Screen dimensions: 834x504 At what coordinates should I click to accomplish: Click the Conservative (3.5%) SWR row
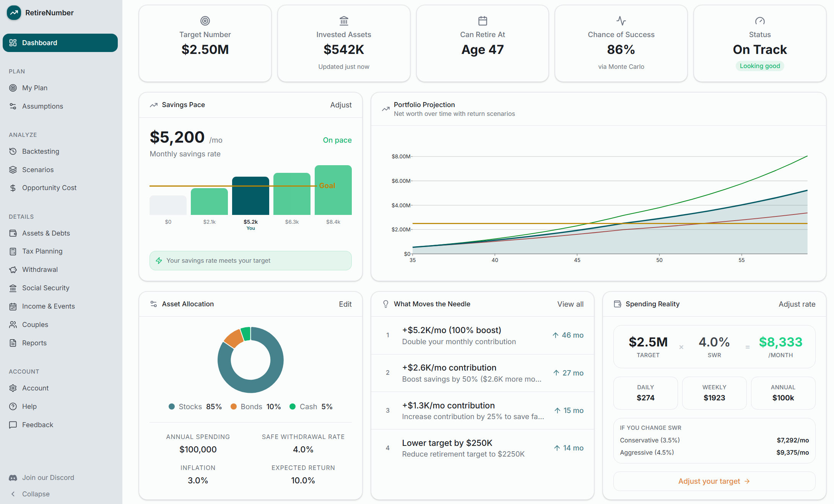coord(714,440)
